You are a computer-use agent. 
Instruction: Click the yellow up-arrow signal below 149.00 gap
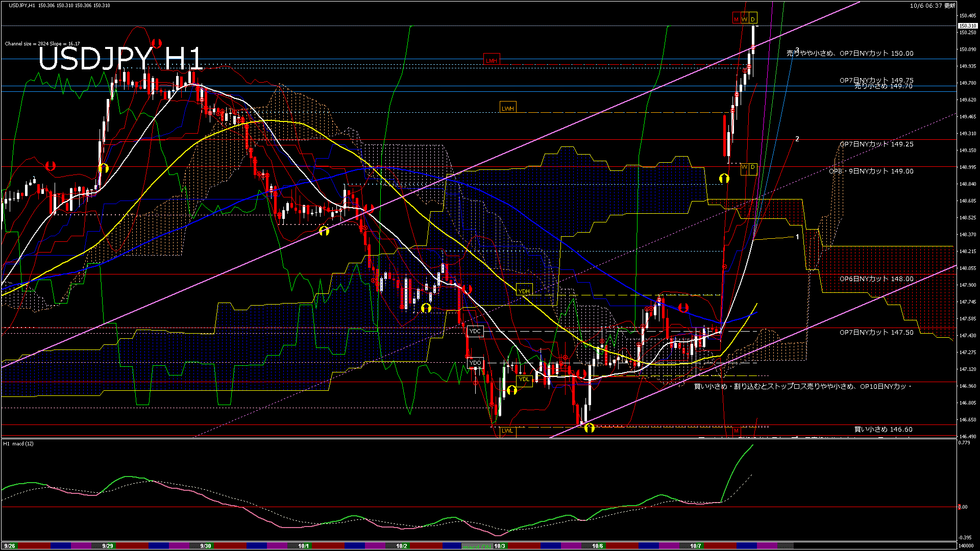coord(724,178)
